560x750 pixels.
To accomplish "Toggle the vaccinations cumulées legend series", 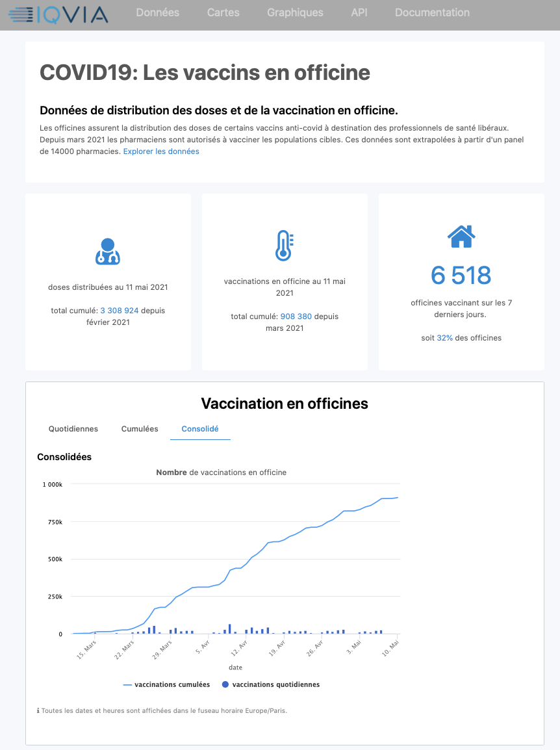I will click(167, 684).
